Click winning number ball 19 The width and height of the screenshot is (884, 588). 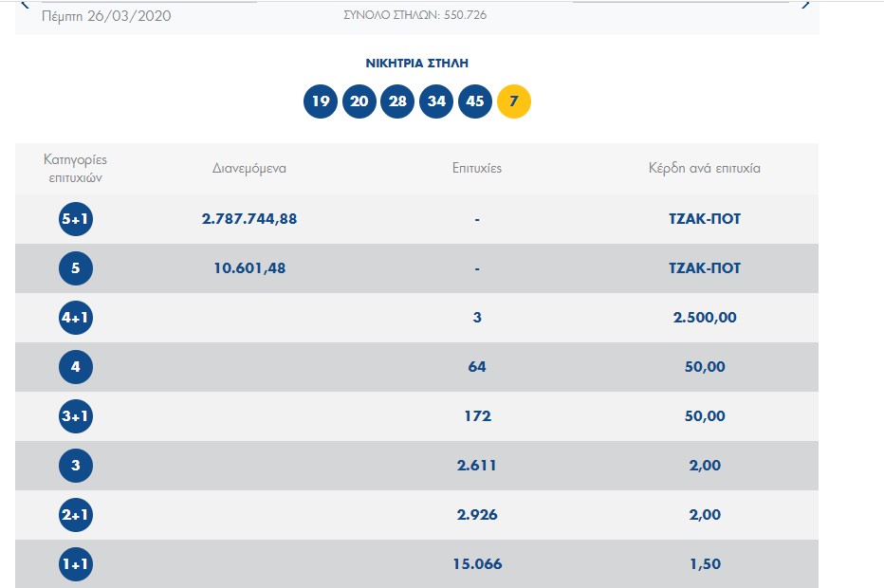tap(321, 101)
